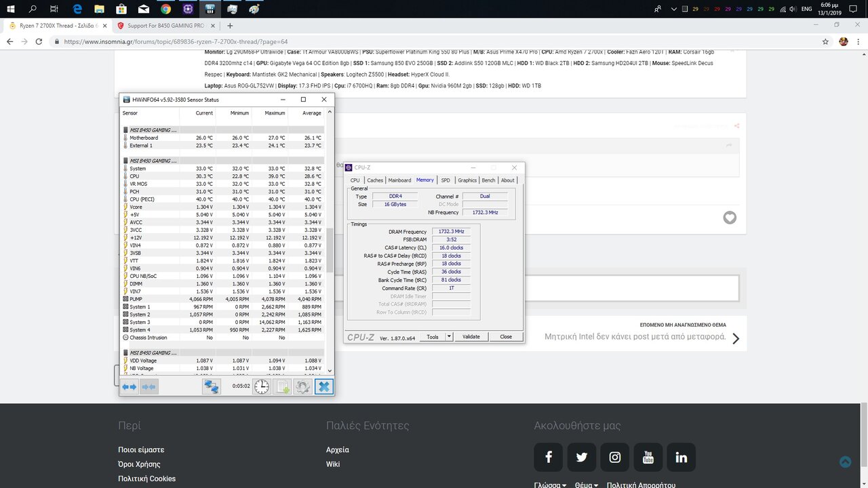Click HWiNFO sensor list vertical scrollbar
This screenshot has height=488, width=868.
click(330, 251)
